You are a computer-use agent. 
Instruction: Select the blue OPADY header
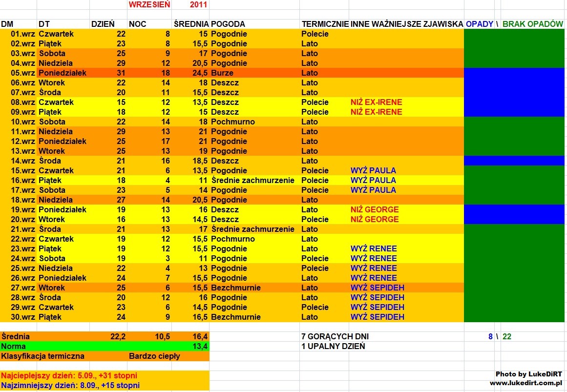coord(479,24)
